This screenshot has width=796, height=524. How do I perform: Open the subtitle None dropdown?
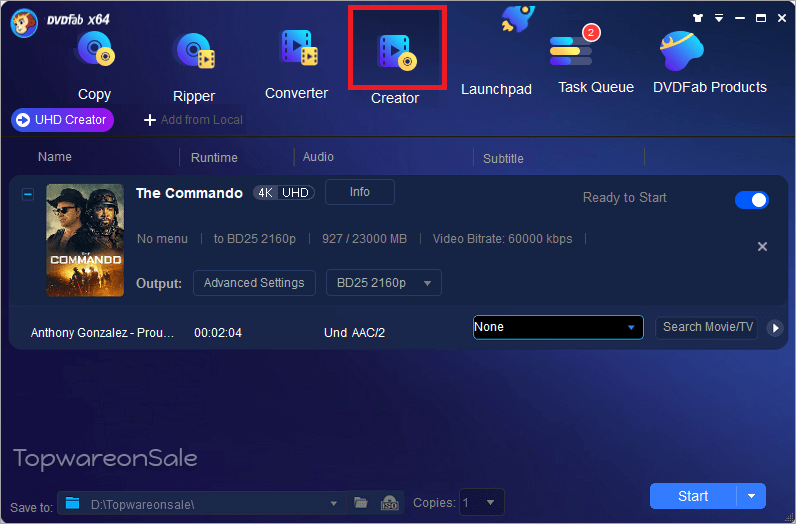tap(558, 327)
